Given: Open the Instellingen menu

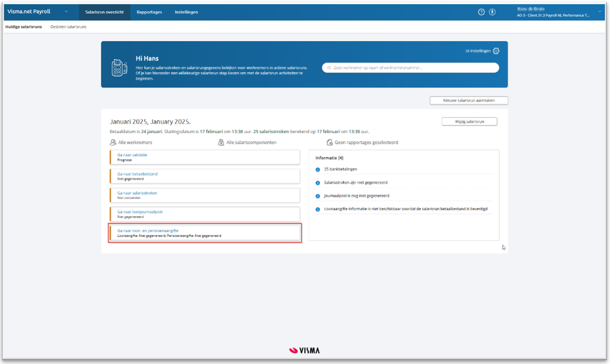Looking at the screenshot, I should (186, 12).
